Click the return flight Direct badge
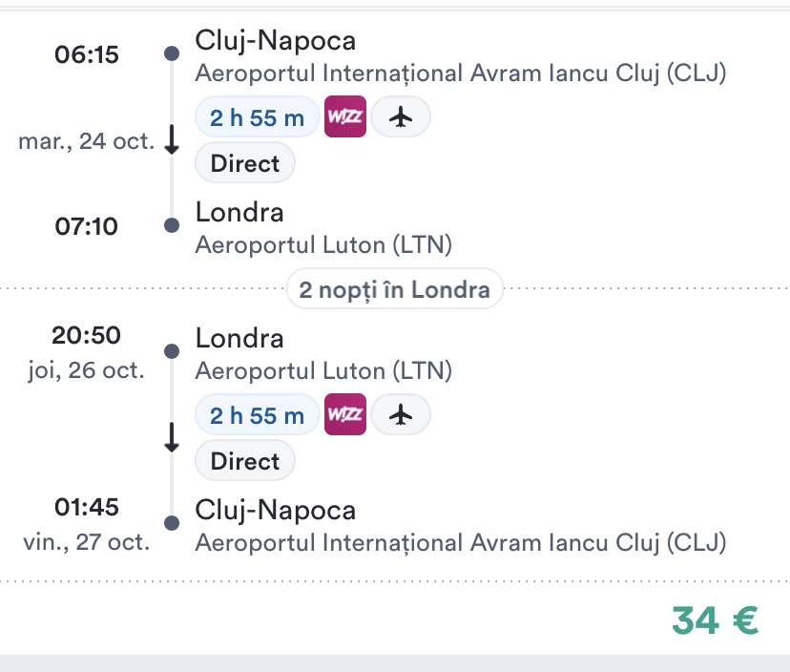 pos(245,461)
